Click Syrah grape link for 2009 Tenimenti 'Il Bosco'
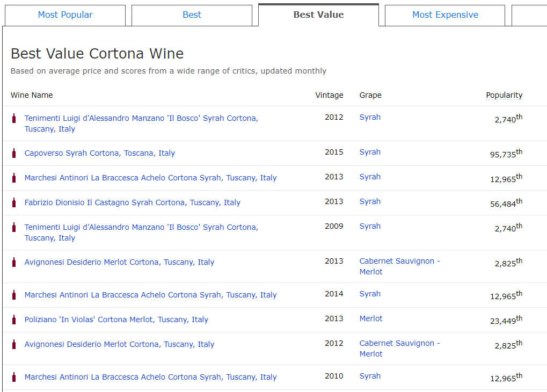 click(370, 227)
